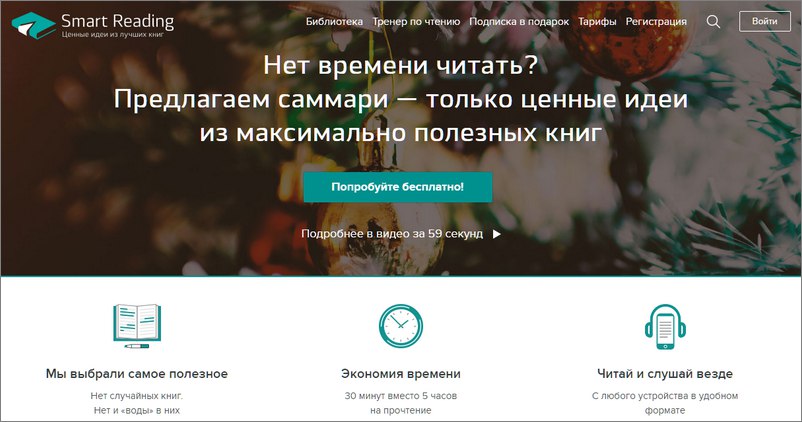Click the phone with headphones icon
The height and width of the screenshot is (422, 802).
tap(665, 327)
